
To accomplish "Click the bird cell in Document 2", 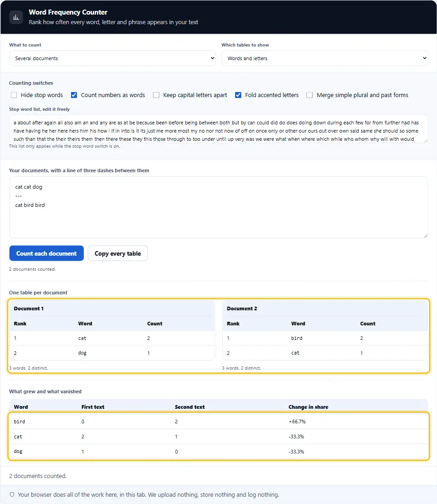I will pyautogui.click(x=297, y=338).
